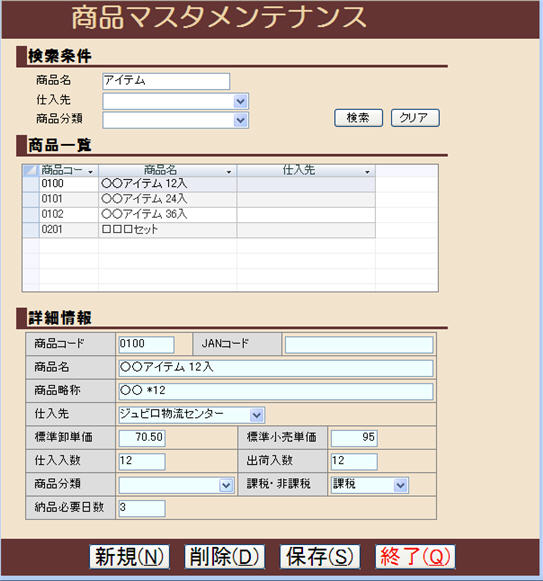Open the 商品分類 dropdown in detail section

pyautogui.click(x=226, y=485)
